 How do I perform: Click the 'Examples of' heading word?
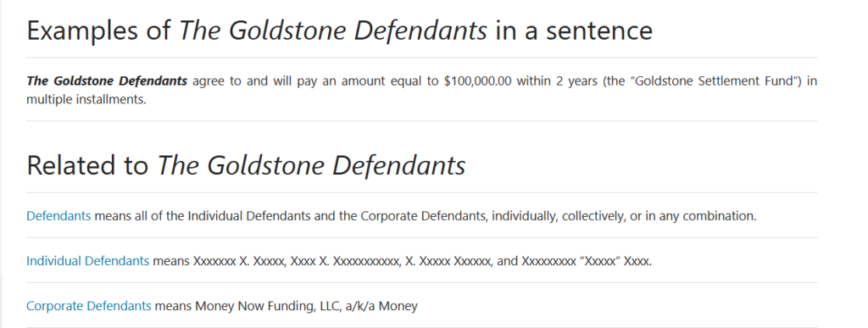click(x=99, y=30)
